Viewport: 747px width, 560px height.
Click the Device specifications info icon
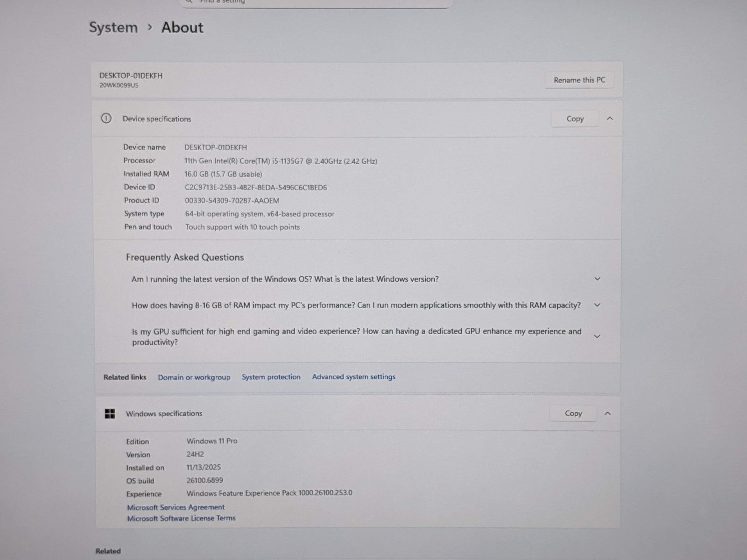pos(106,119)
